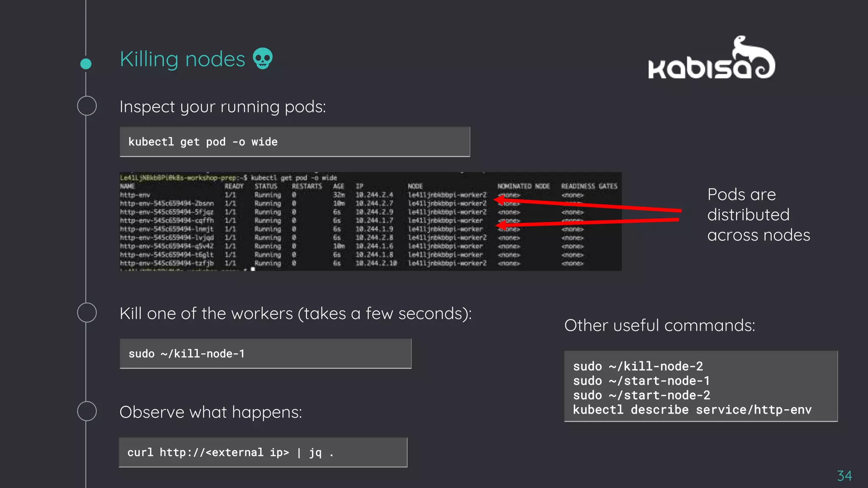This screenshot has height=488, width=868.
Task: Click the AGE column header in the terminal
Action: [x=339, y=186]
